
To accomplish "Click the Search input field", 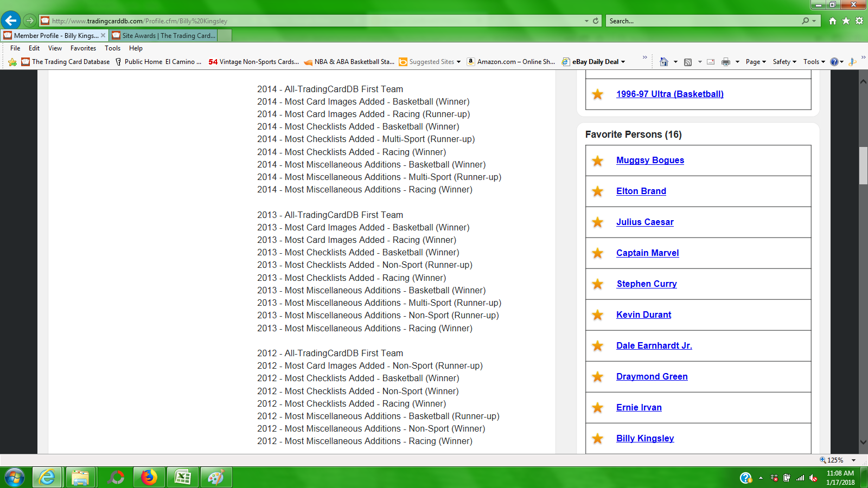I will pyautogui.click(x=704, y=21).
